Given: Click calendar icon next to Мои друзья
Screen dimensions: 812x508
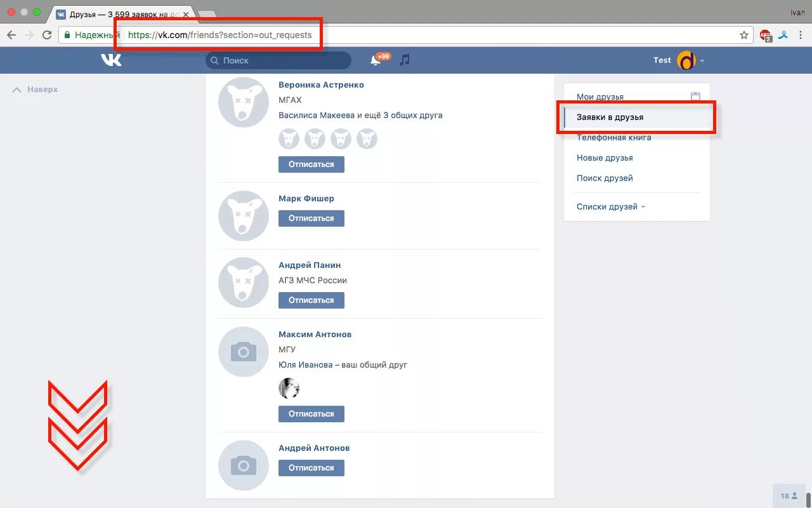Looking at the screenshot, I should pyautogui.click(x=695, y=97).
